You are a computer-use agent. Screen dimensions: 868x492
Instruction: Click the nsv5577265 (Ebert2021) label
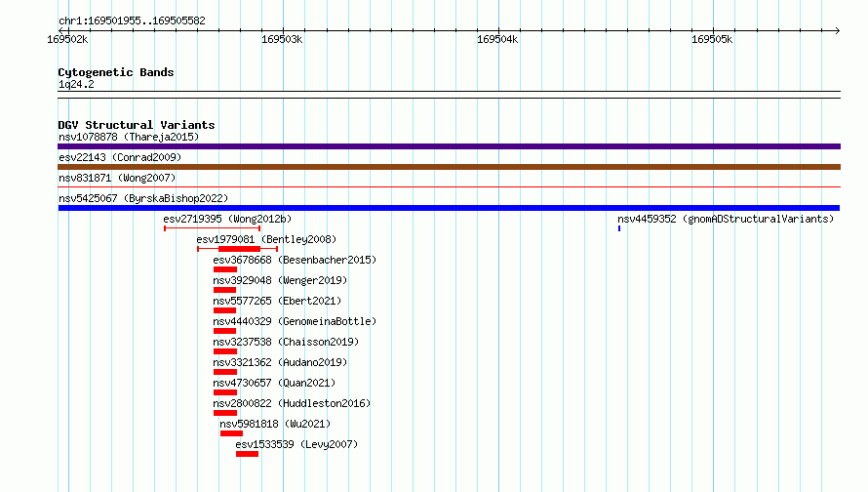pyautogui.click(x=277, y=301)
